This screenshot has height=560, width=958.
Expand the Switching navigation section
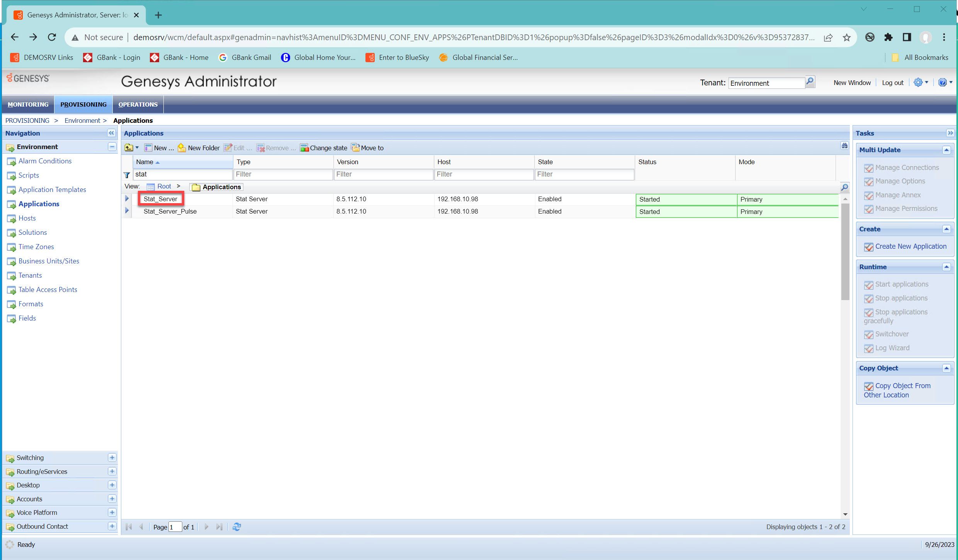tap(112, 458)
